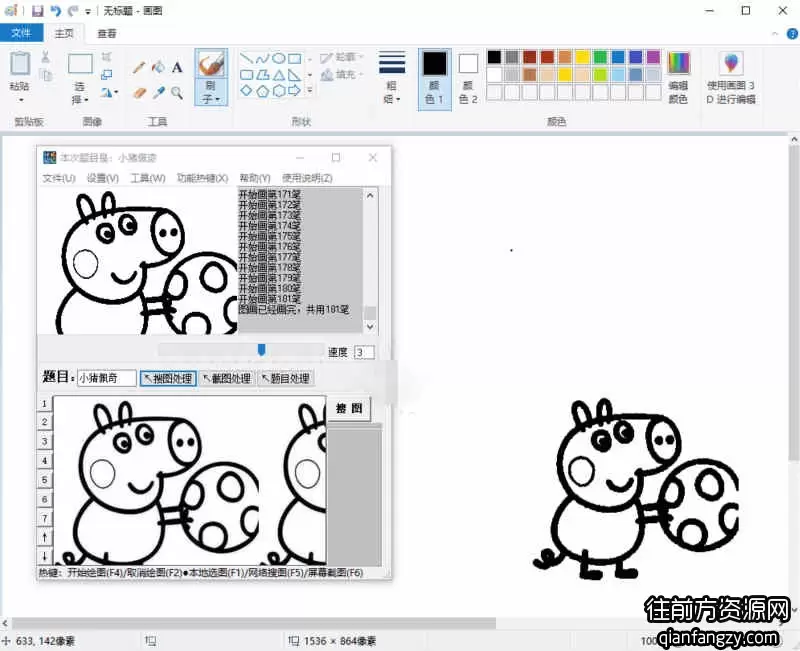Click the Crop icon in Image group

(107, 57)
